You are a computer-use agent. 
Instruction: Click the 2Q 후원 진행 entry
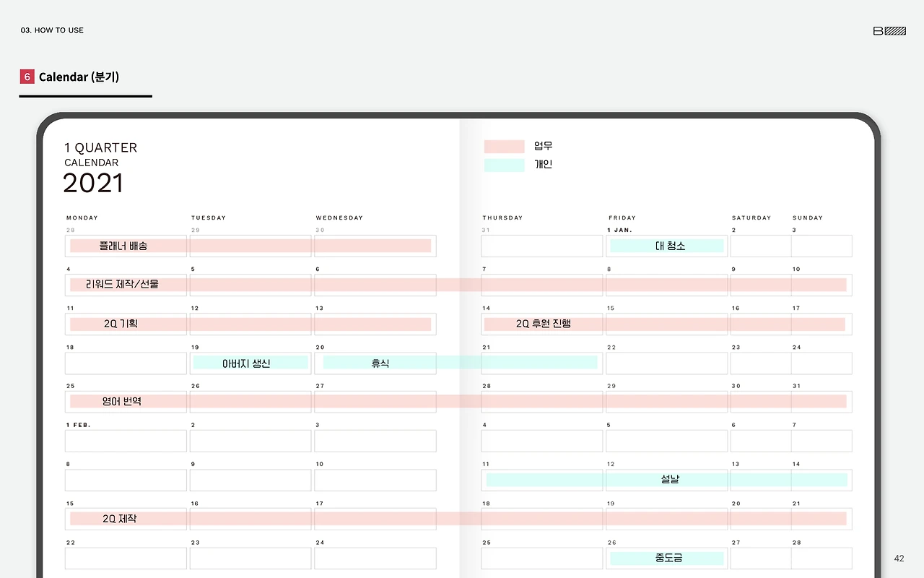pyautogui.click(x=541, y=324)
